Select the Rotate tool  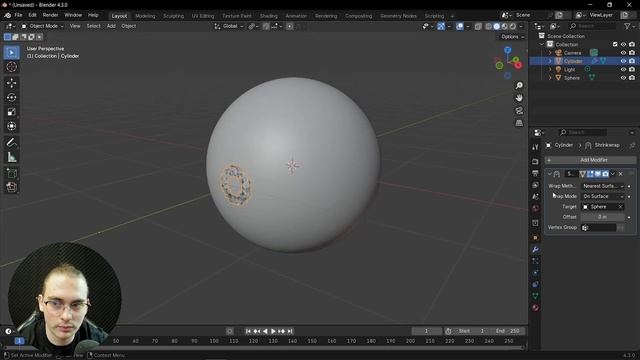[x=11, y=98]
